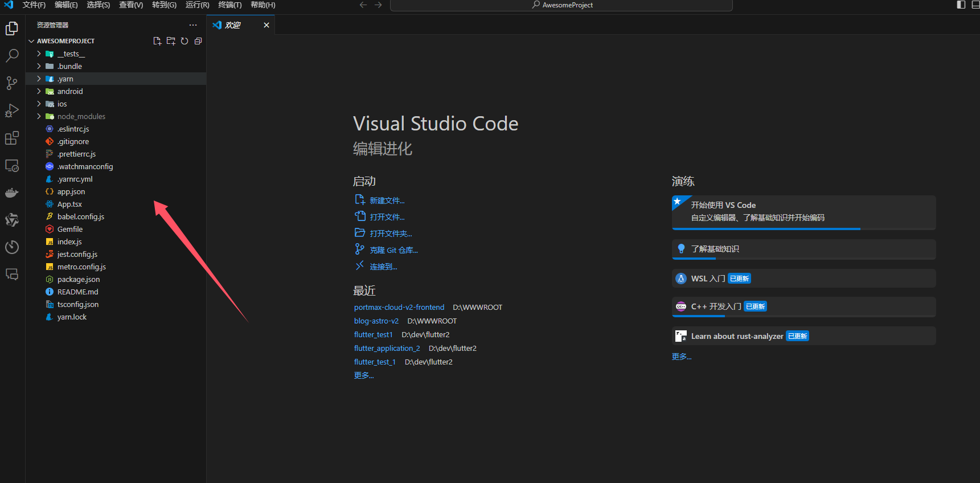Open the View menu
Screen dimensions: 980x483
coord(131,5)
